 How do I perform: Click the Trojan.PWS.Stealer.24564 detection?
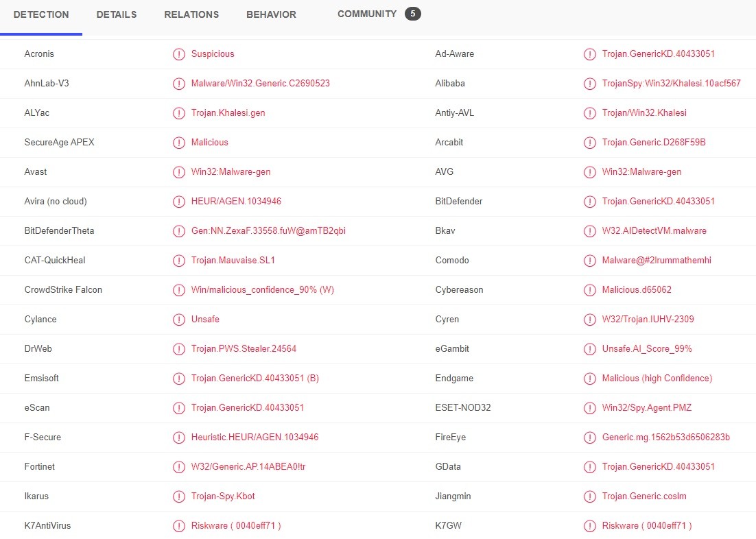click(x=244, y=348)
